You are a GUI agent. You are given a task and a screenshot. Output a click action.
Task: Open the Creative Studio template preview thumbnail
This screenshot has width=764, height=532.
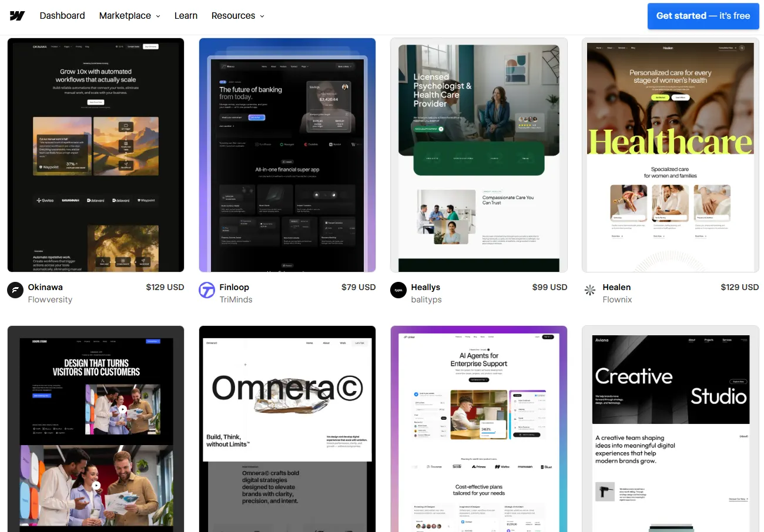(x=671, y=429)
